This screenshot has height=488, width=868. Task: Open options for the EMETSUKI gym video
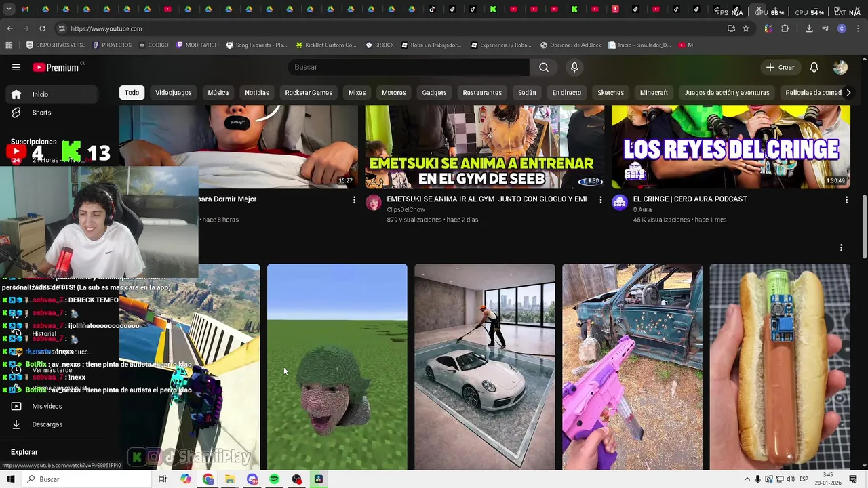click(600, 200)
